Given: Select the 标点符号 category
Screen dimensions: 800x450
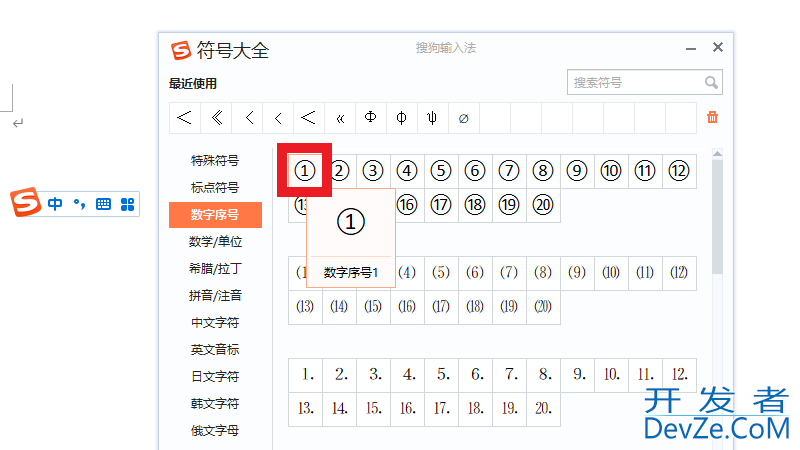Looking at the screenshot, I should pyautogui.click(x=215, y=188).
